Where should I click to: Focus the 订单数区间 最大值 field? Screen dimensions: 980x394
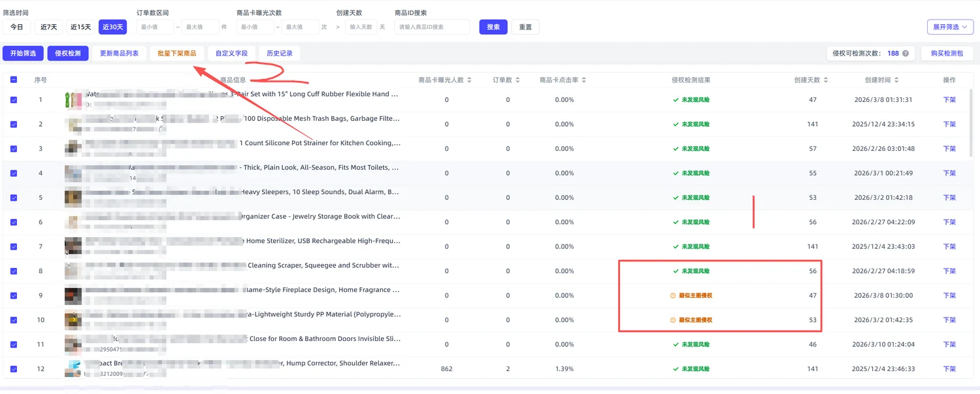coord(200,27)
